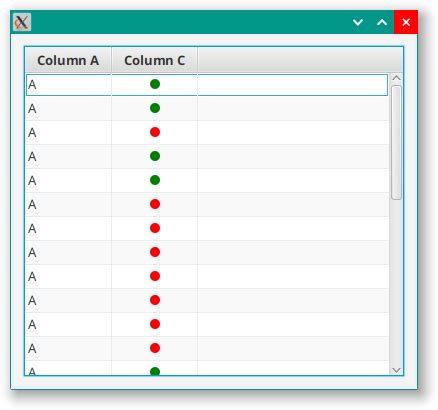Viewport: 438px width, 410px height.
Task: Click the red circle in the third row
Action: (155, 132)
